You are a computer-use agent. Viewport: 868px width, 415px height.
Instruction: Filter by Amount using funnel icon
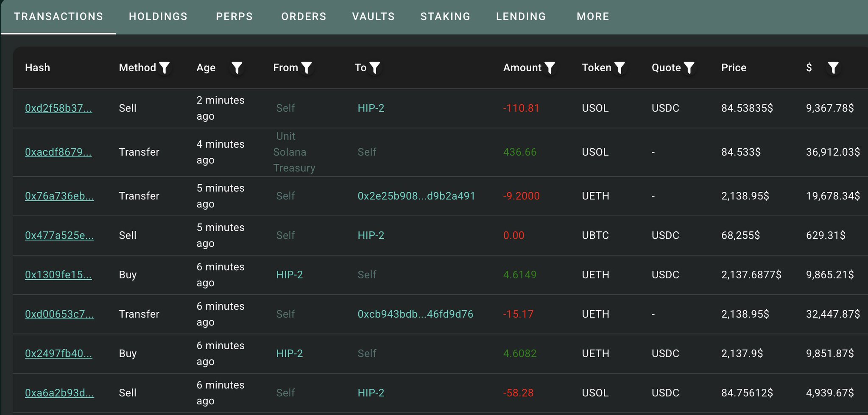550,68
